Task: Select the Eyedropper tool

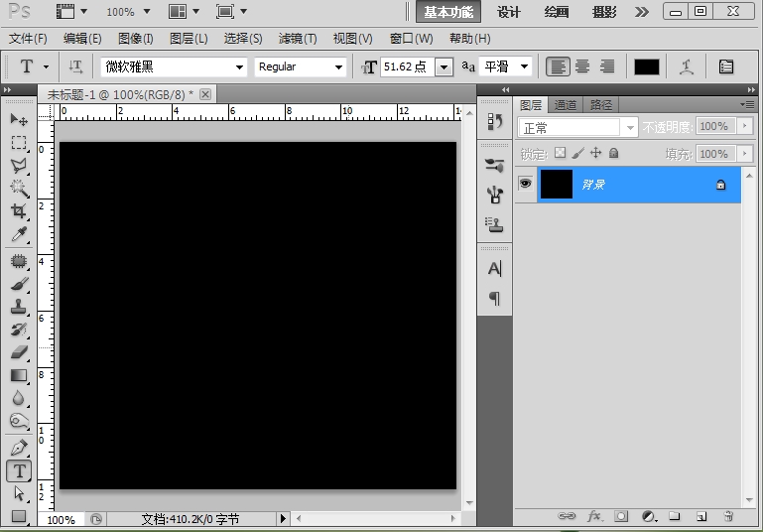Action: (x=19, y=234)
